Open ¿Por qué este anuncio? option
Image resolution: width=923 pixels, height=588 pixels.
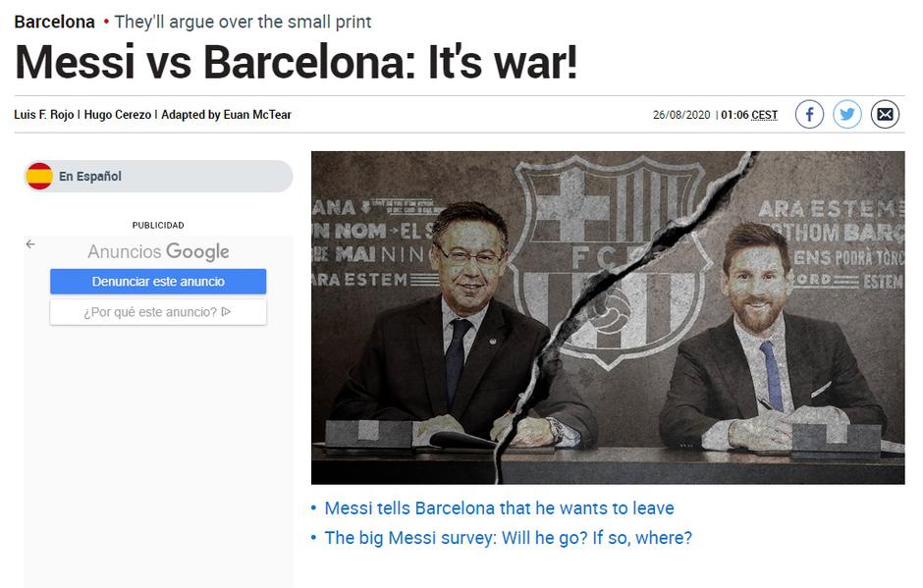pos(158,312)
